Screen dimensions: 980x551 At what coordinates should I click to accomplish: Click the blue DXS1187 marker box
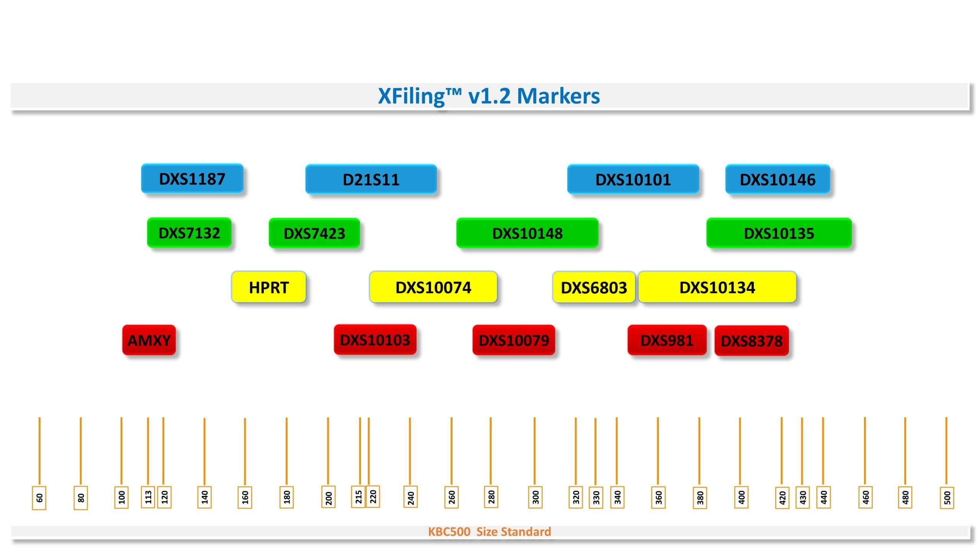(192, 179)
